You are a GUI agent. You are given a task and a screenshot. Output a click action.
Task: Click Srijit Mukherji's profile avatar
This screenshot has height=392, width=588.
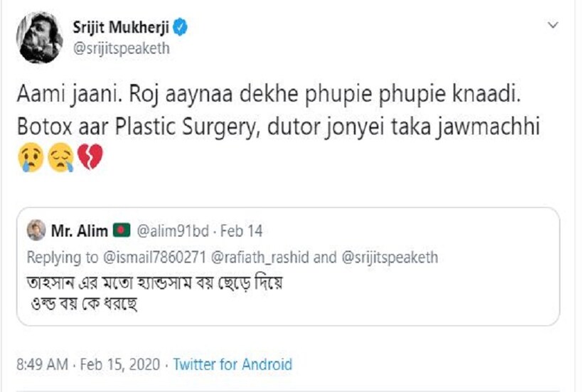point(39,39)
